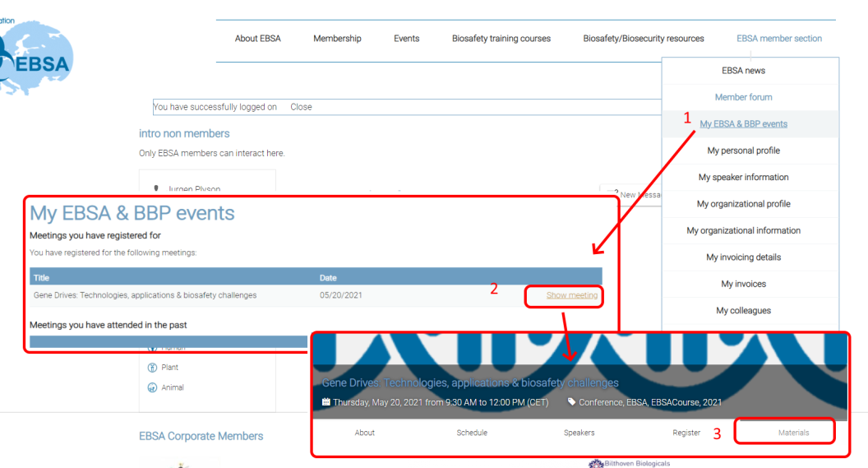Click the EBSA logo
Screen dimensions: 868x468
(x=36, y=58)
